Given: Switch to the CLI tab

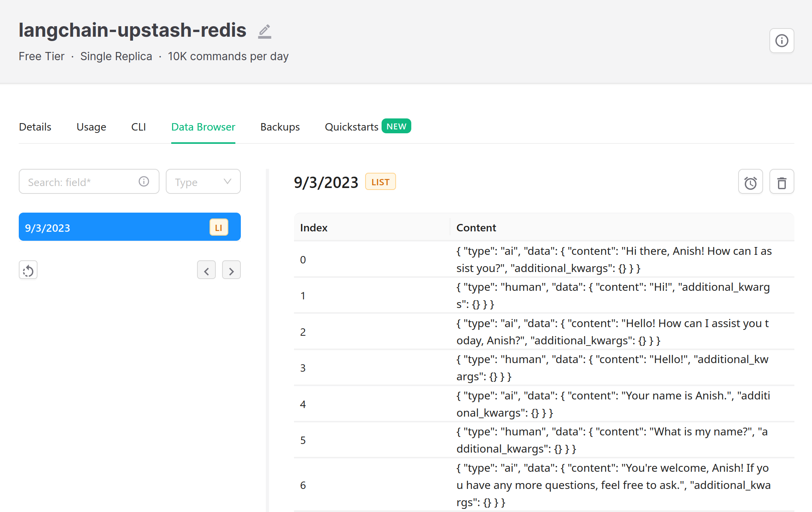Looking at the screenshot, I should [x=138, y=127].
